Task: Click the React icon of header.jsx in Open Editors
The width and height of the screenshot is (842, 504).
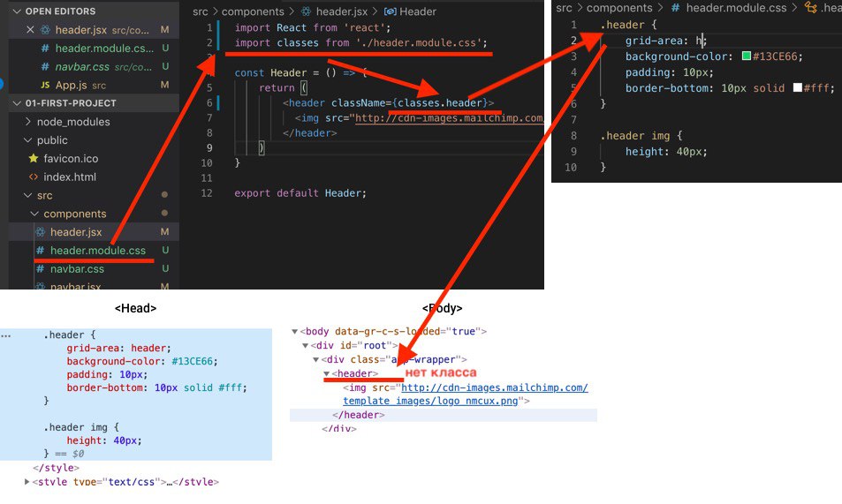Action: (x=46, y=30)
